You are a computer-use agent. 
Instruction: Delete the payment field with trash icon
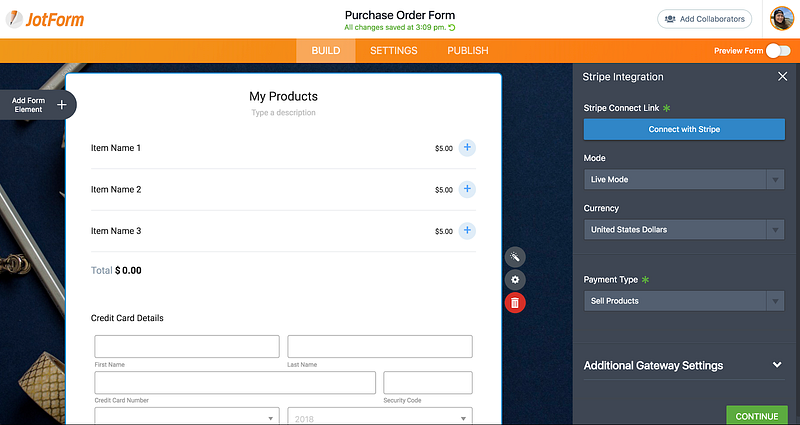coord(515,303)
